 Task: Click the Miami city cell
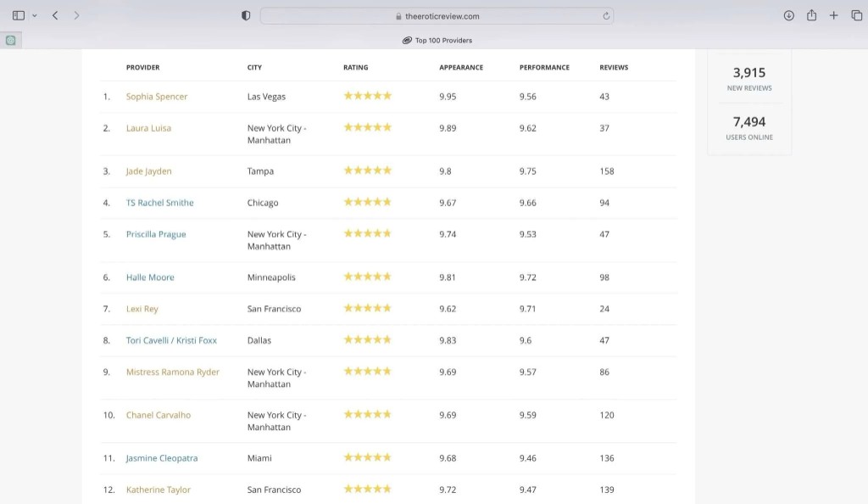pos(259,458)
